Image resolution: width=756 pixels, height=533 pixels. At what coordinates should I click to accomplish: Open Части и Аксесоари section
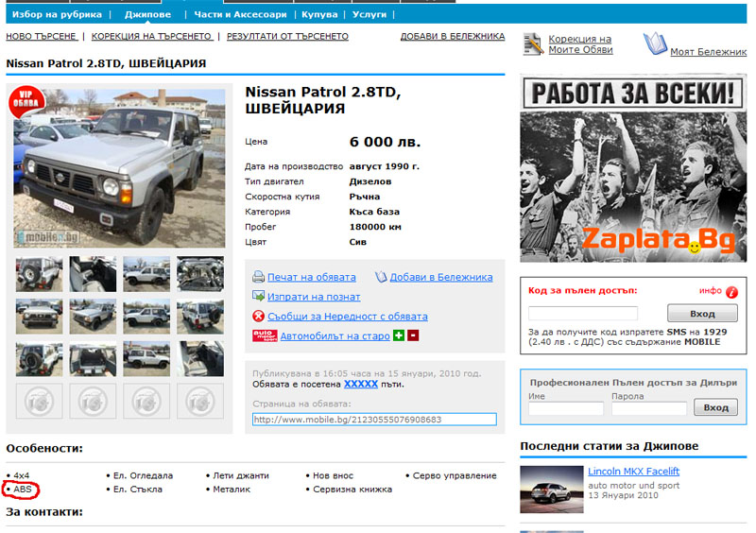(x=240, y=14)
